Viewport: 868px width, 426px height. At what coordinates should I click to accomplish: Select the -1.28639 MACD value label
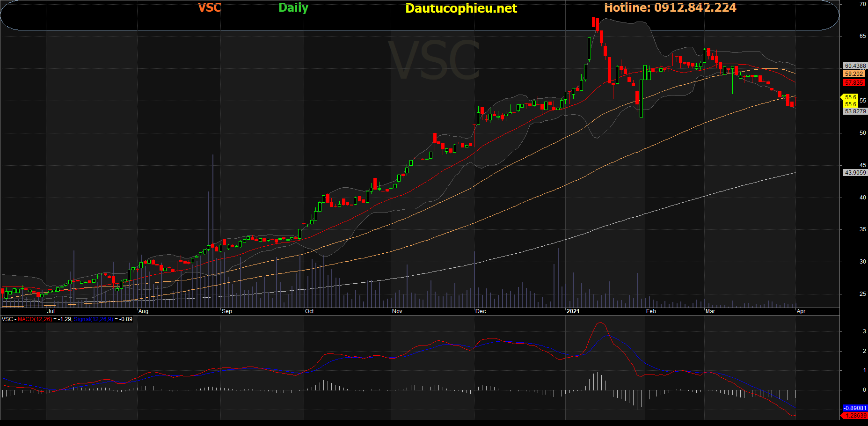854,416
